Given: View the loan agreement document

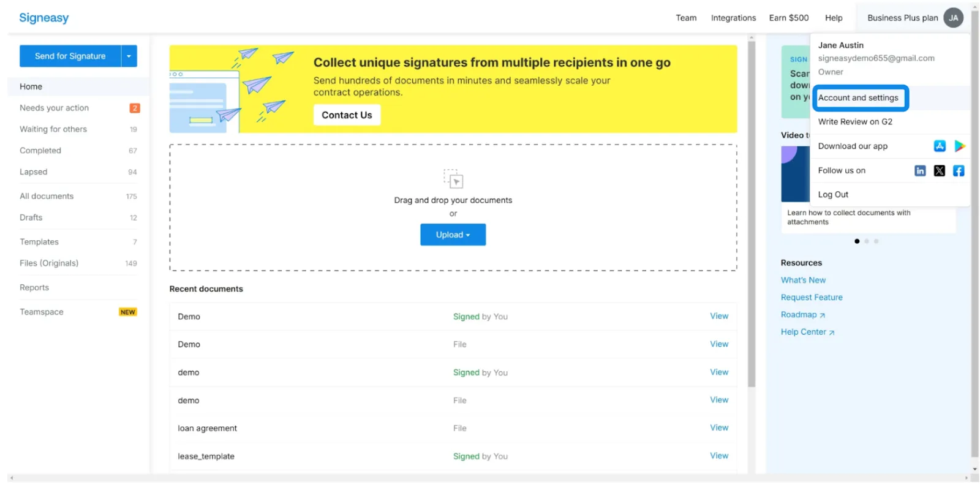Looking at the screenshot, I should tap(719, 428).
